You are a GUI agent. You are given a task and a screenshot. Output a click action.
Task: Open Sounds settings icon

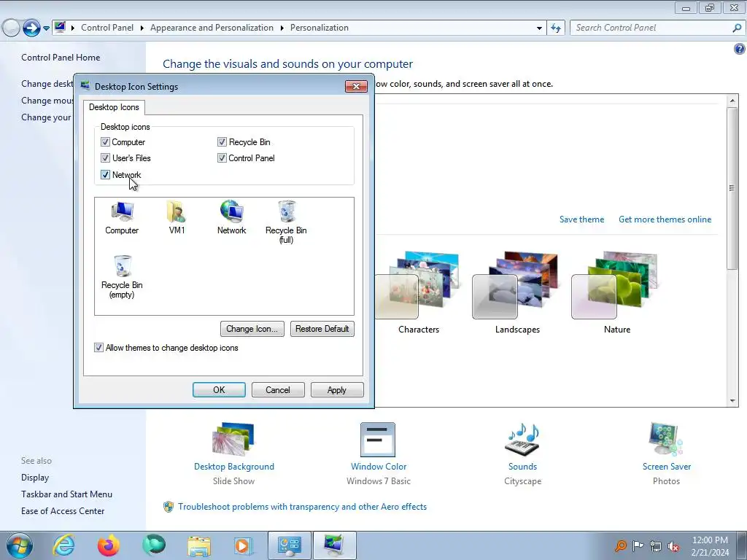522,439
